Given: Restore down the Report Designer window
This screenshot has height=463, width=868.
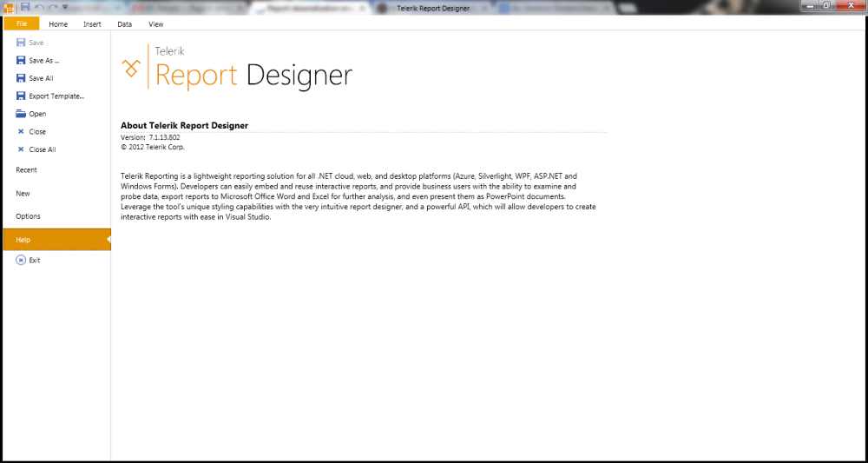Looking at the screenshot, I should pyautogui.click(x=828, y=5).
